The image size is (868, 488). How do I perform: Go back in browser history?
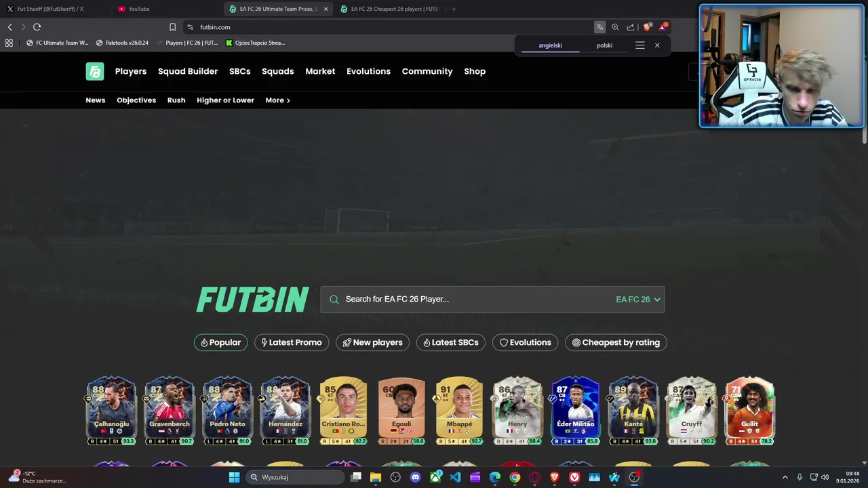9,27
